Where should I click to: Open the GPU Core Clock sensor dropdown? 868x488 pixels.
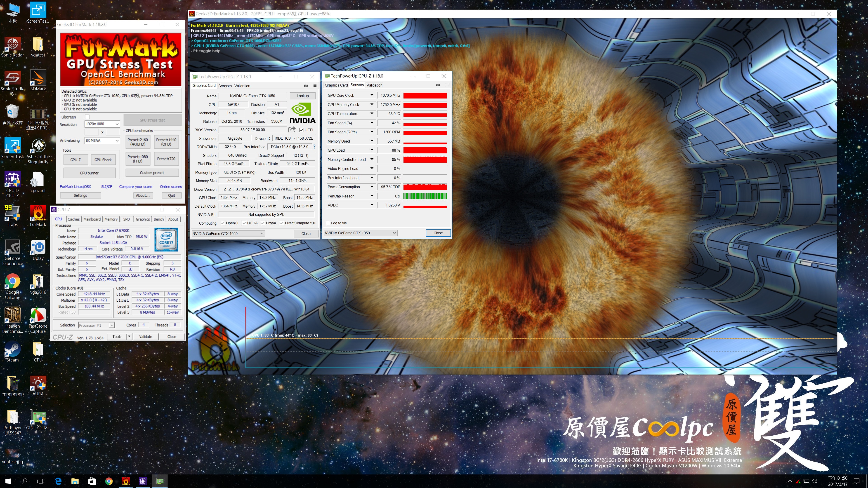click(372, 95)
